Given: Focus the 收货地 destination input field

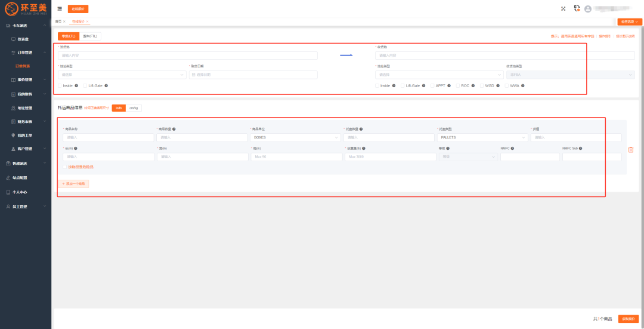Looking at the screenshot, I should pos(505,56).
